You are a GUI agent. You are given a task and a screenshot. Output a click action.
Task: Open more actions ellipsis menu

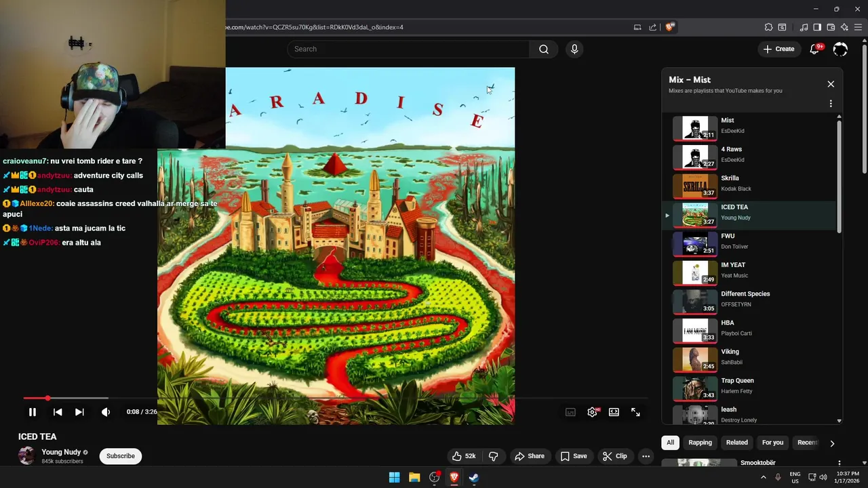(646, 456)
